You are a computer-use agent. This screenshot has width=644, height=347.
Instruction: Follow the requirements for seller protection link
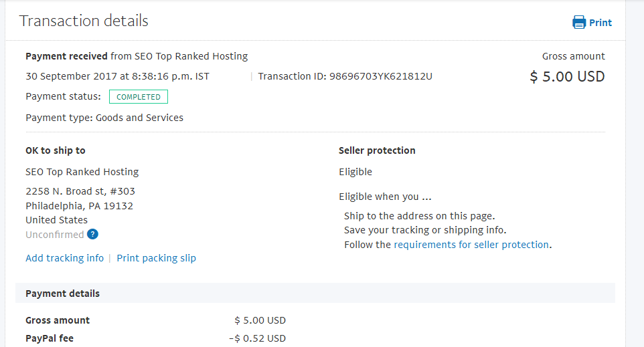pyautogui.click(x=471, y=245)
